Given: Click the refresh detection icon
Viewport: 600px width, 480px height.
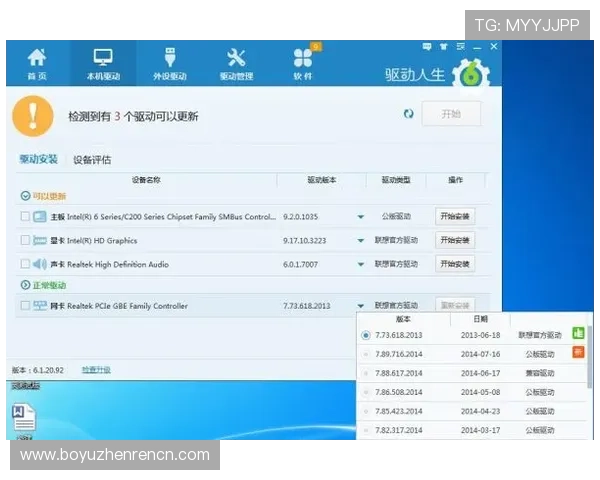Looking at the screenshot, I should [x=409, y=114].
